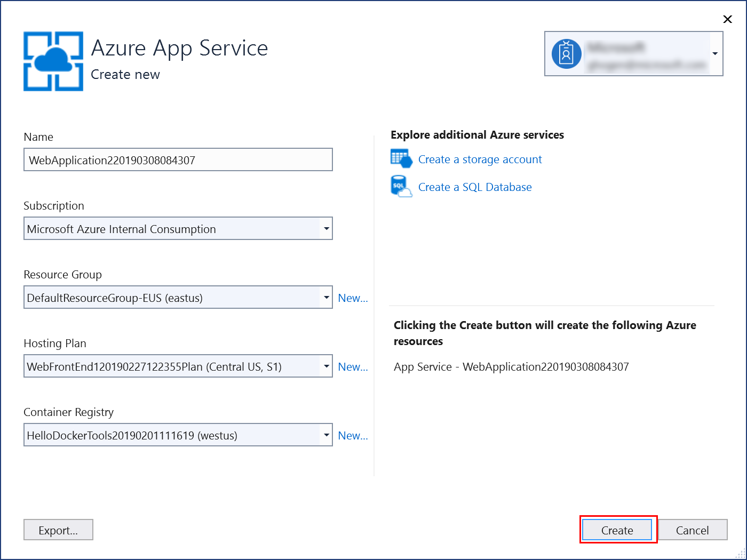Open the Subscription dropdown
The image size is (747, 560).
pos(326,228)
